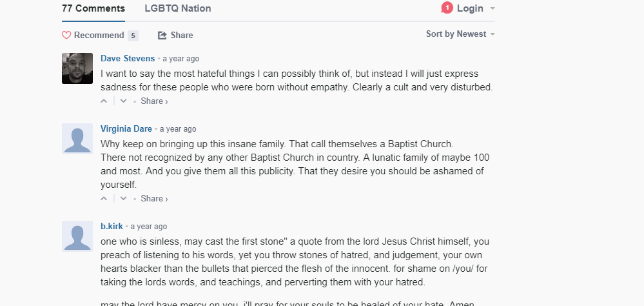Expand Share options under Dave Stevens' comment
Viewport: 644px width, 306px height.
tap(154, 101)
